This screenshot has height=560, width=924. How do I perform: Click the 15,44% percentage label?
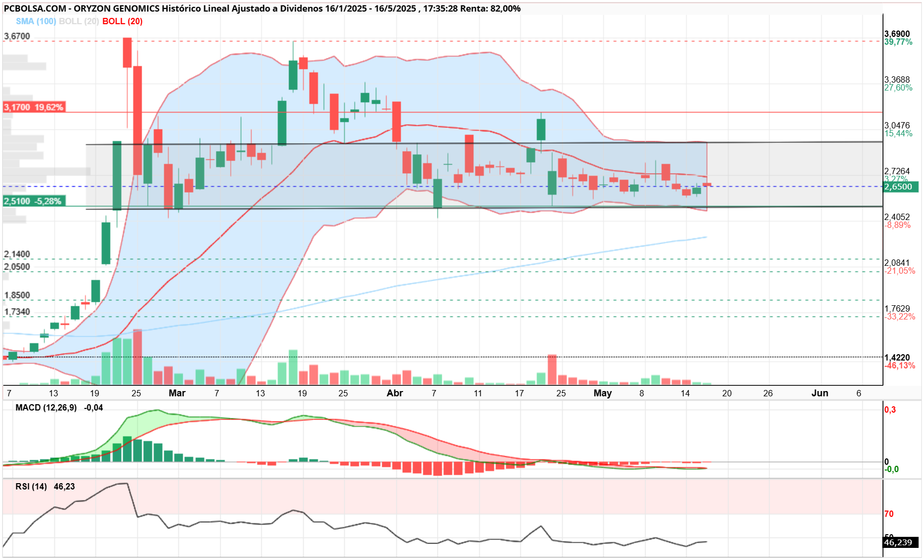(x=898, y=134)
